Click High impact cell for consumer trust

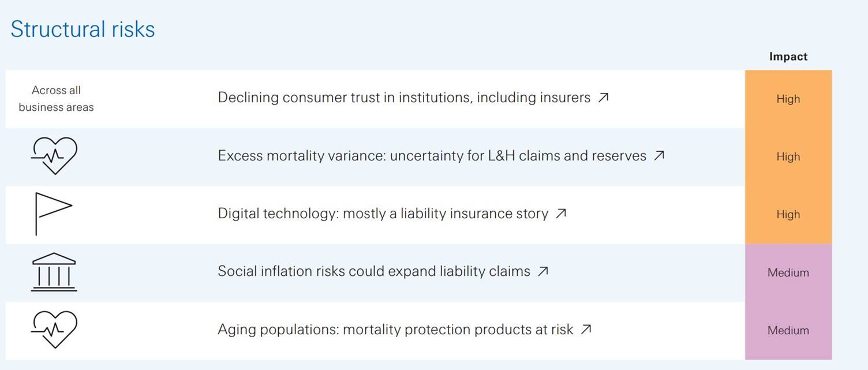(788, 99)
